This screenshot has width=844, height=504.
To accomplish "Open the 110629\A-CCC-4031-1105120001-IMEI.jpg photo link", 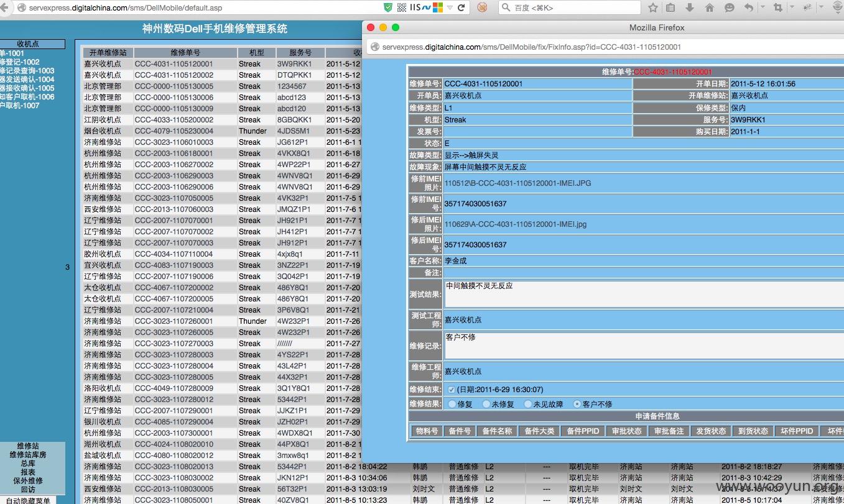I will tap(516, 224).
